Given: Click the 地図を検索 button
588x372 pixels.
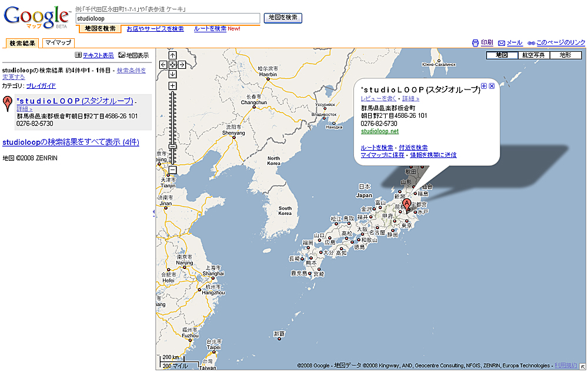Looking at the screenshot, I should [x=283, y=18].
